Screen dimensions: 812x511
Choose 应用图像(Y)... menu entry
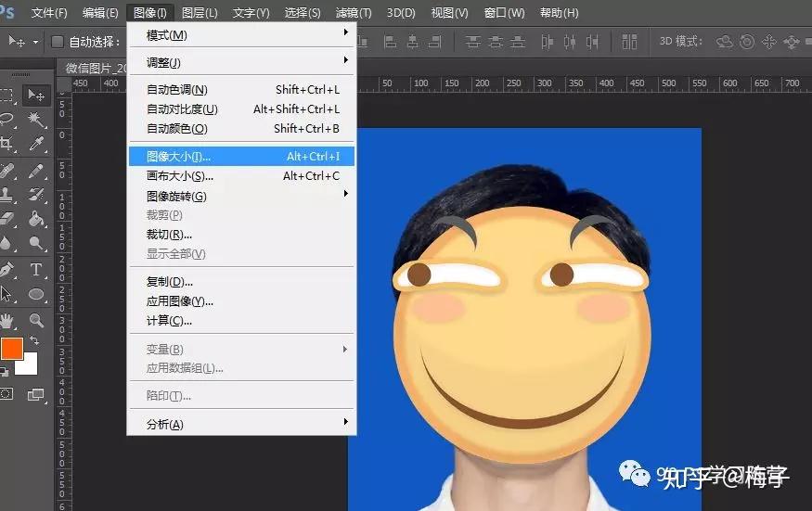242,301
